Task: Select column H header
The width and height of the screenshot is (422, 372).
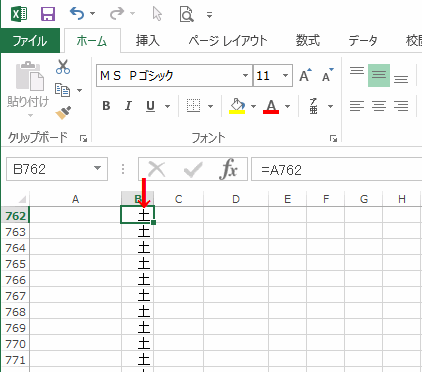Action: 402,199
